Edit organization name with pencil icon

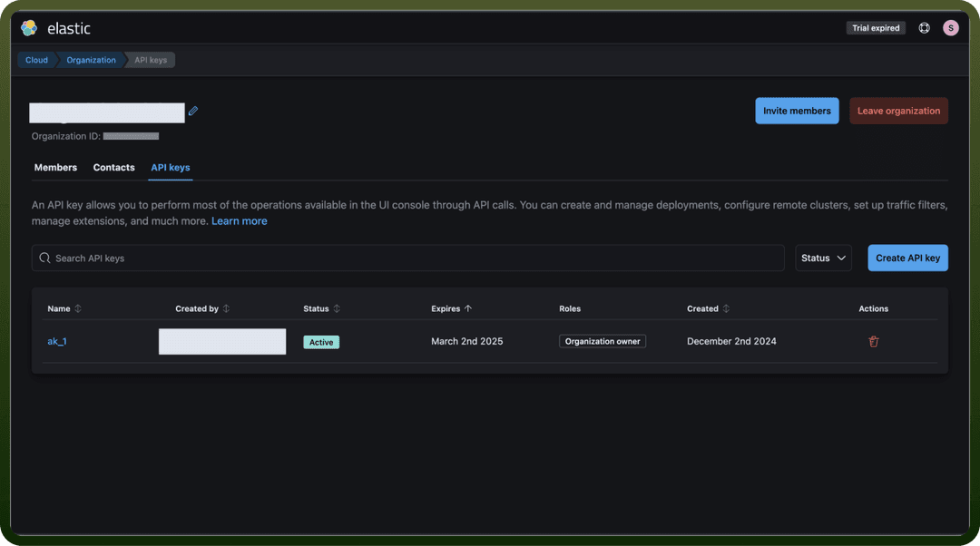tap(193, 111)
